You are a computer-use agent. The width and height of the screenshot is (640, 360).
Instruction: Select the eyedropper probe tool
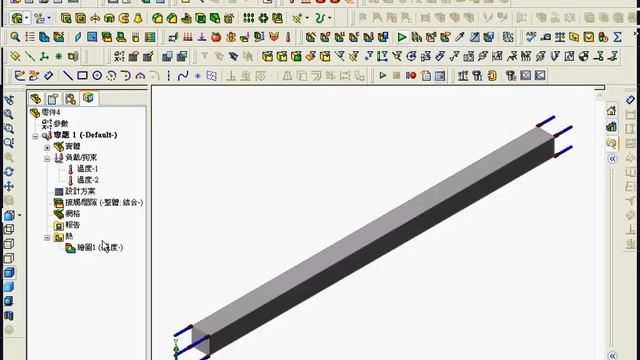point(460,38)
